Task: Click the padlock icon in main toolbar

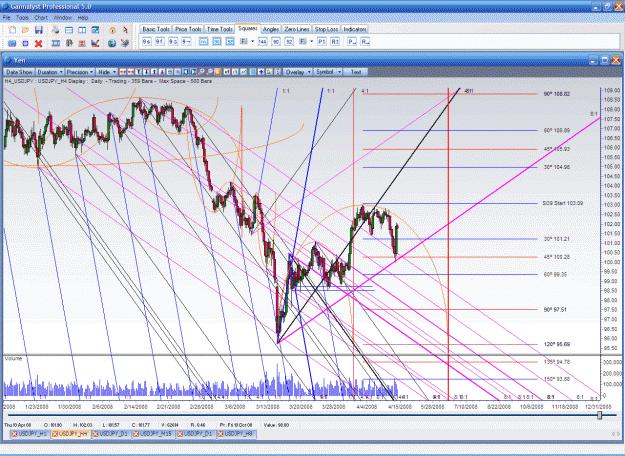Action: pos(112,30)
